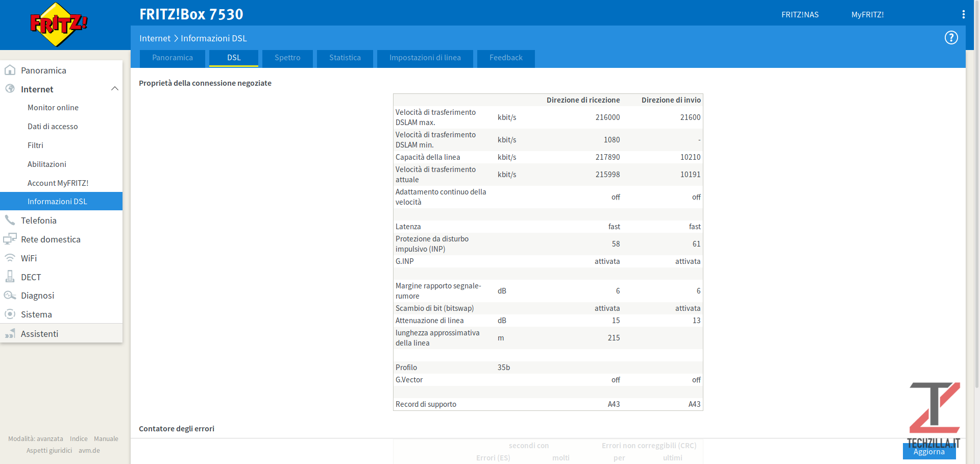
Task: Click the Contatore degli errori heading
Action: tap(177, 429)
